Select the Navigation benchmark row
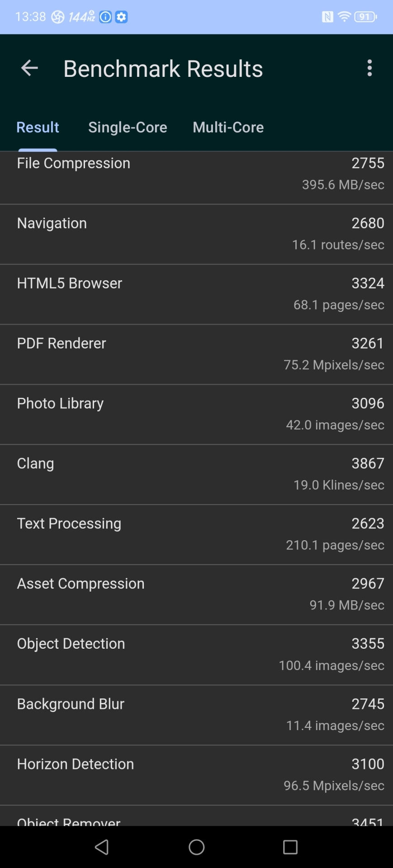 [196, 234]
